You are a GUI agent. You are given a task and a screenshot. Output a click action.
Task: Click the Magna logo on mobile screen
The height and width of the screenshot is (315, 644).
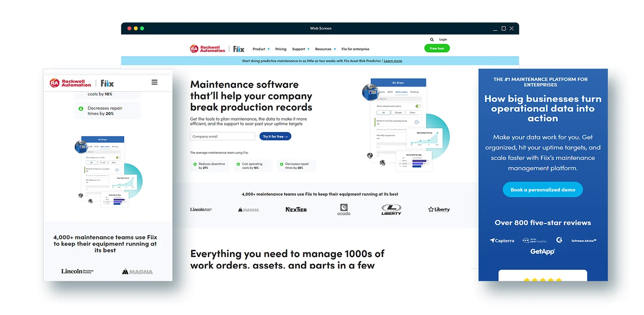[137, 271]
